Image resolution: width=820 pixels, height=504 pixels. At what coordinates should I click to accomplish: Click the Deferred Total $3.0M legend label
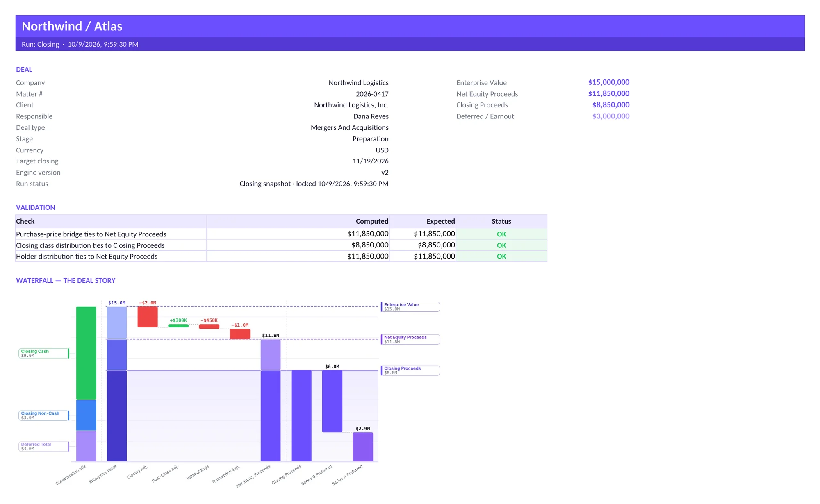[44, 446]
